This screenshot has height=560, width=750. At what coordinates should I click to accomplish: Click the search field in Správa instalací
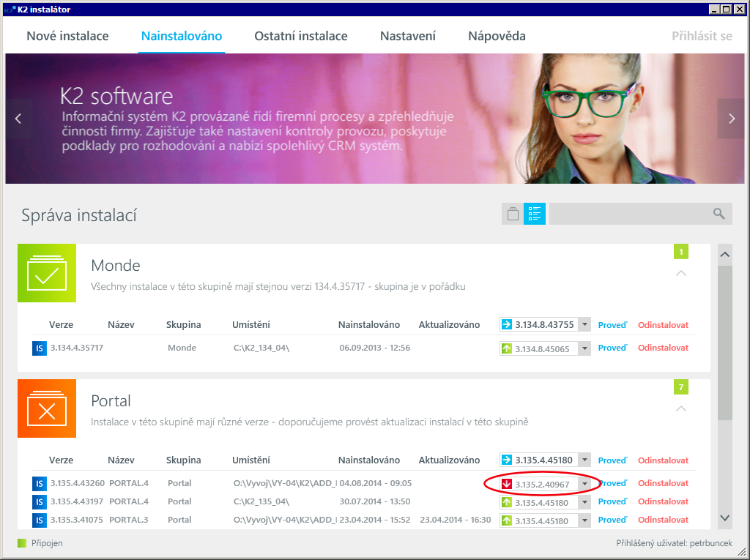[x=640, y=214]
